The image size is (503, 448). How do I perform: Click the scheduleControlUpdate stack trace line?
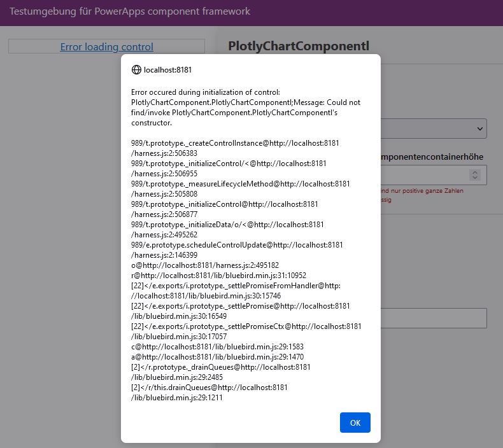(237, 250)
